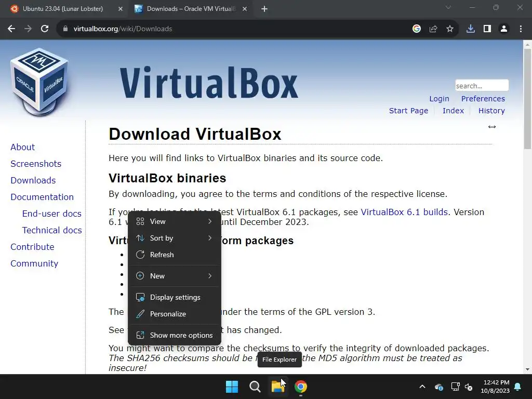532x399 pixels.
Task: Click the muted volume tray icon
Action: [469, 387]
